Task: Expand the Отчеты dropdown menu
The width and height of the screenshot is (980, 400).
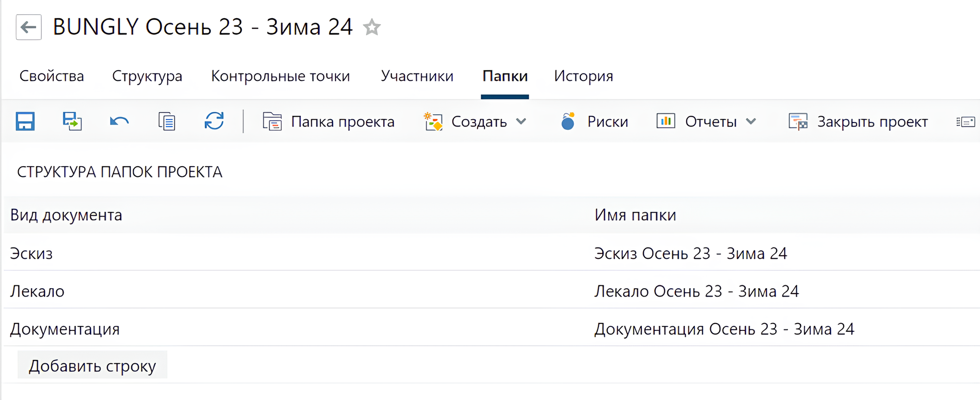Action: click(707, 122)
